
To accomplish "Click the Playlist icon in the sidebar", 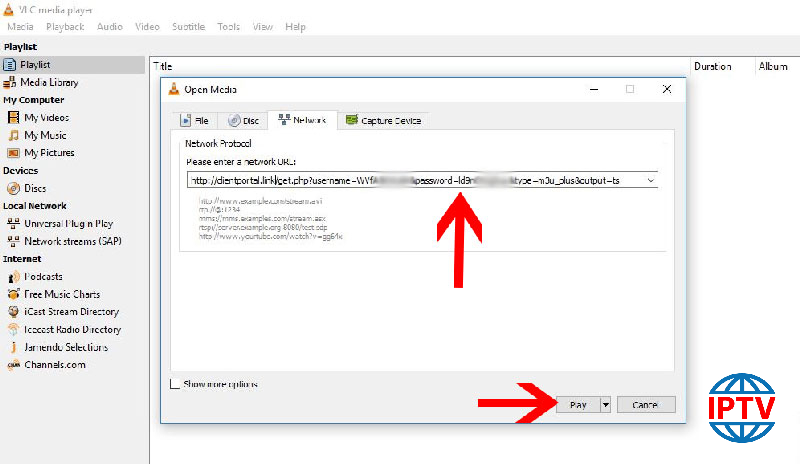I will (x=12, y=65).
